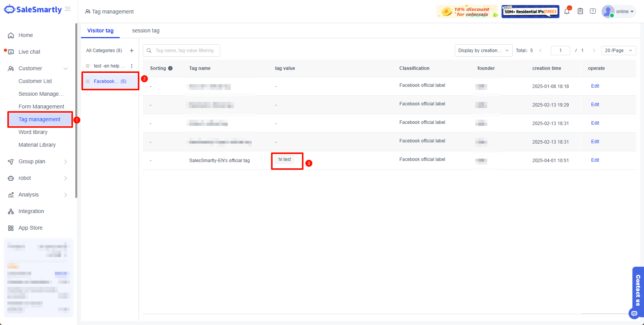The height and width of the screenshot is (325, 644).
Task: Click the Sorting info icon
Action: click(170, 68)
